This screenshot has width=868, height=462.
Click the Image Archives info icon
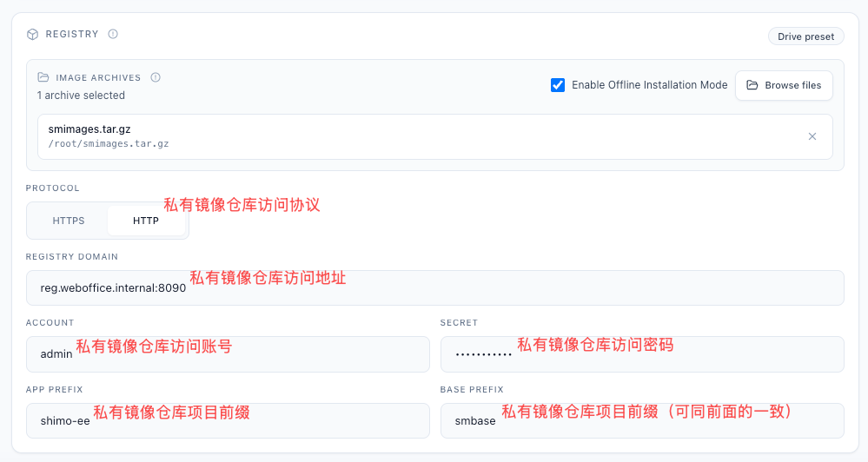point(156,77)
